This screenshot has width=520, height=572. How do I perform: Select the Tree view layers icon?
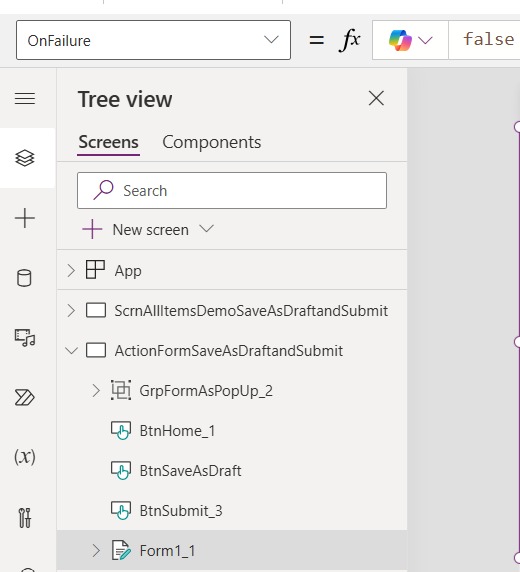(x=25, y=158)
